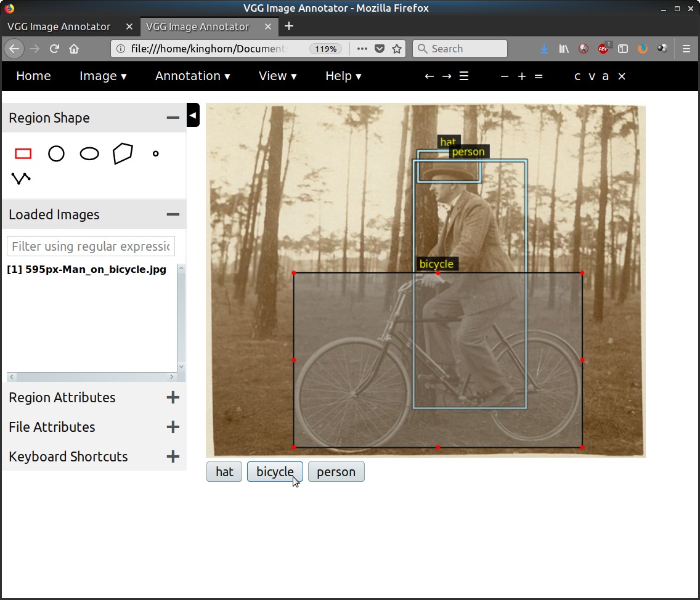Select the rectangle region shape tool
This screenshot has height=600, width=700.
point(23,153)
